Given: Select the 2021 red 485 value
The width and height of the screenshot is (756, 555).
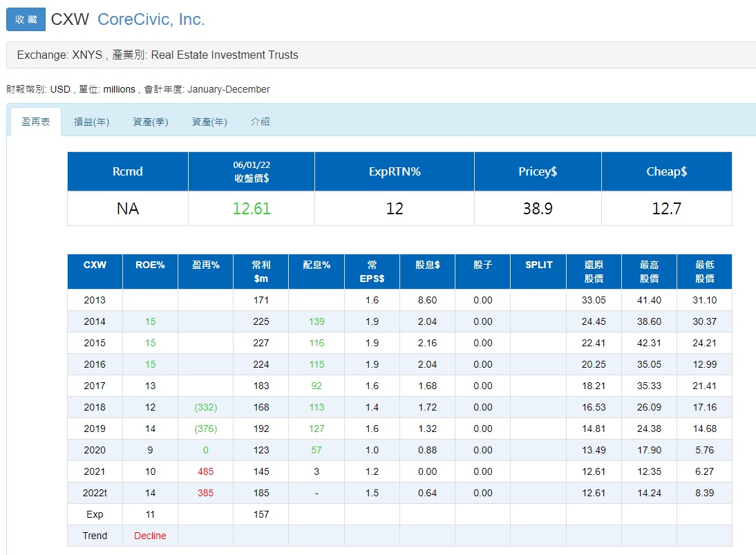Looking at the screenshot, I should [205, 471].
